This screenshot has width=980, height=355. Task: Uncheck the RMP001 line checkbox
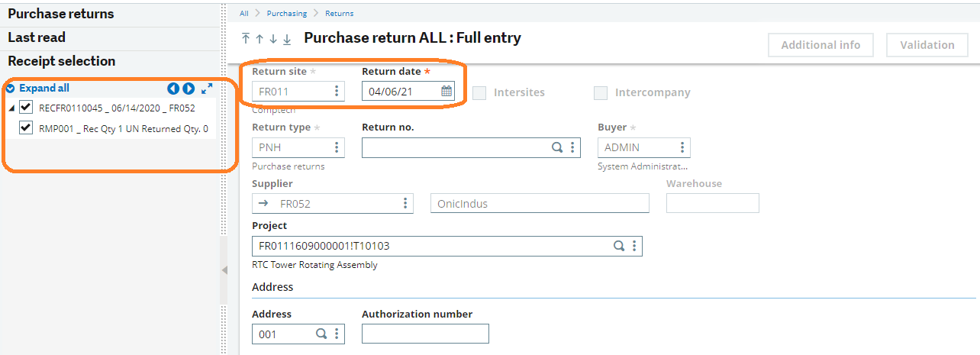pyautogui.click(x=26, y=127)
